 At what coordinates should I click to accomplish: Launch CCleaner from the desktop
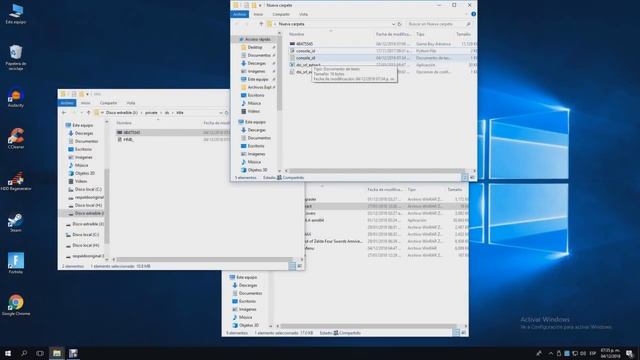(16, 138)
